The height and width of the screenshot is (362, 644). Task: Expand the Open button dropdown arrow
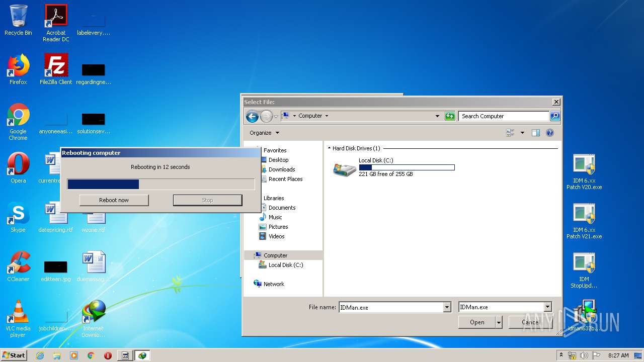[x=499, y=322]
